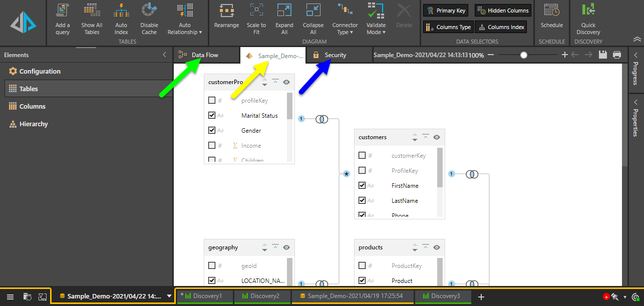Open the Validate Mode dropdown
This screenshot has width=644, height=306.
coord(376,19)
